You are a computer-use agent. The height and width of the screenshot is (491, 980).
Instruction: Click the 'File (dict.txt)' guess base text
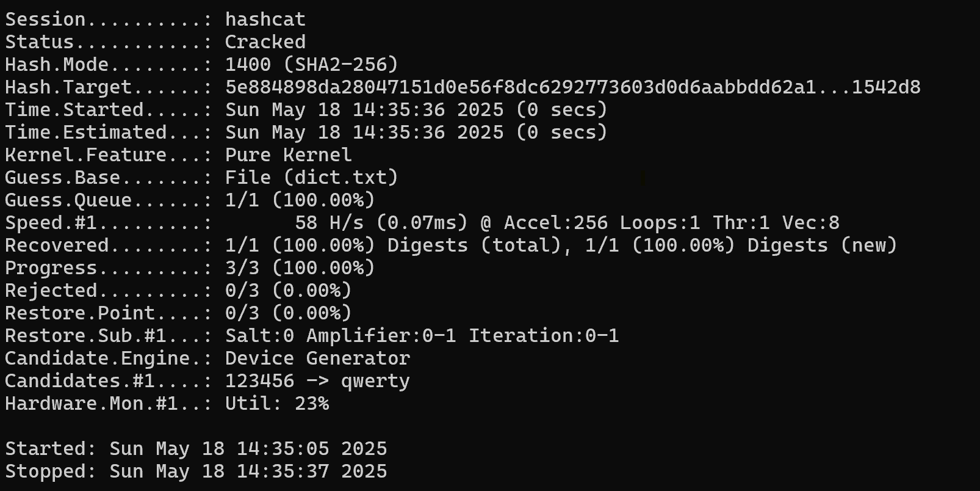click(x=311, y=178)
